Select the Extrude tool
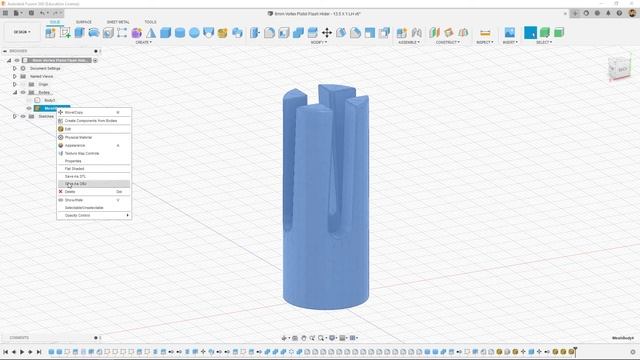Image resolution: width=640 pixels, height=360 pixels. (79, 33)
